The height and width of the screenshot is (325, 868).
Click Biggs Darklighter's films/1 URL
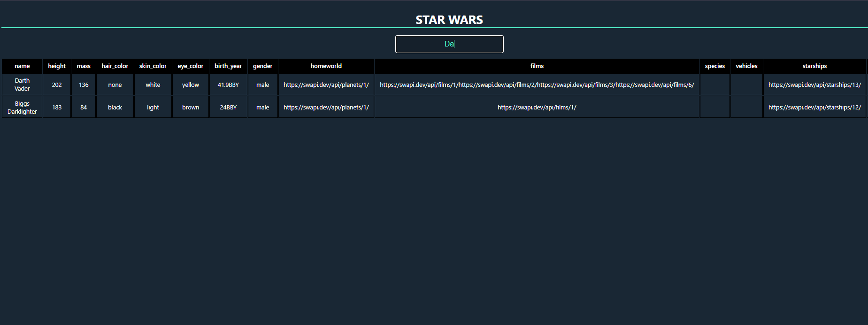tap(537, 107)
